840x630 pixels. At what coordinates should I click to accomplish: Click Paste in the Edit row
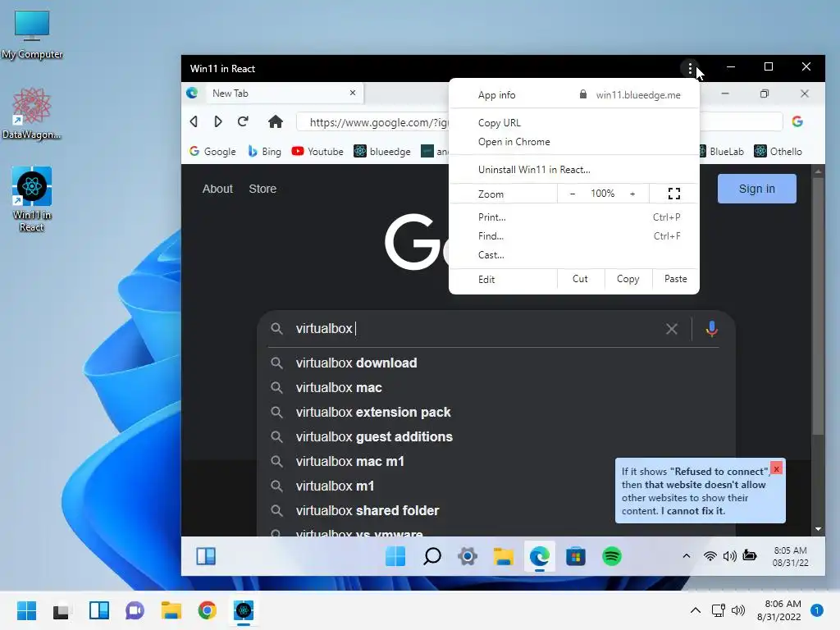click(x=676, y=279)
